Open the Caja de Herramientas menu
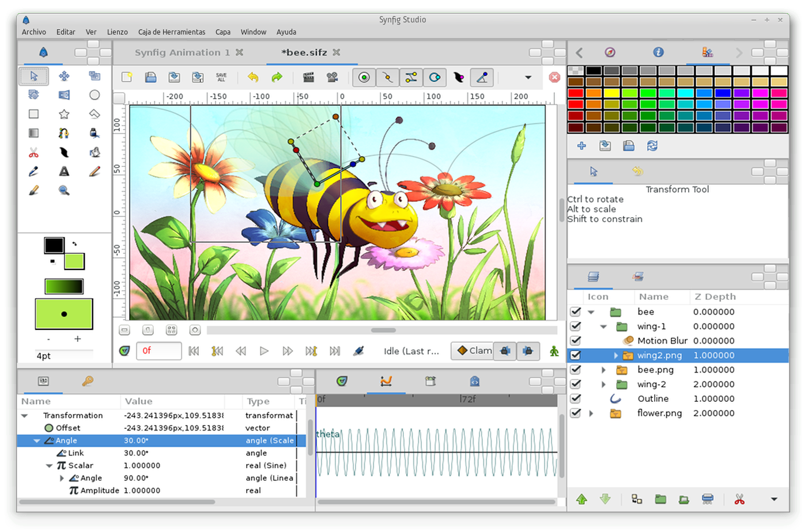Screen dimensions: 812x532 171,32
